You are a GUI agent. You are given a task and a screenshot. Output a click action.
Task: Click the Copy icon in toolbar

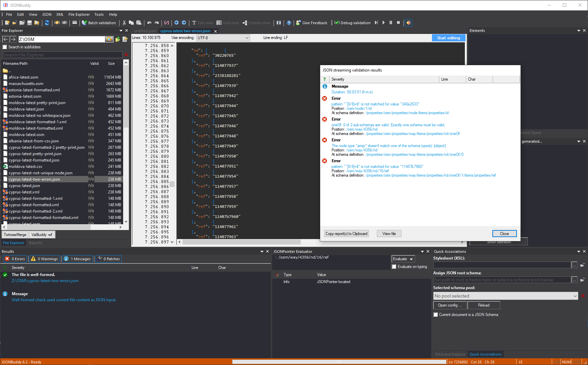tap(132, 23)
